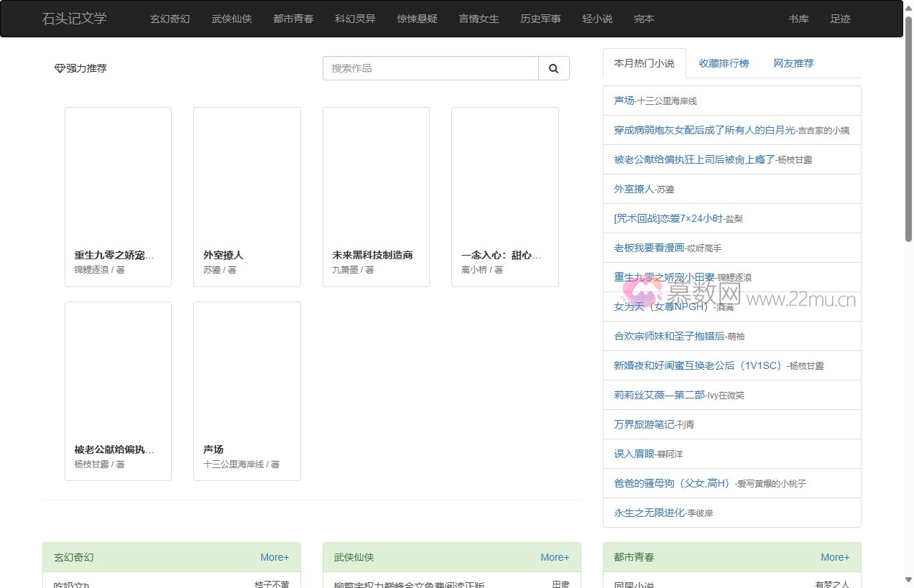Open 书库 at top right
The height and width of the screenshot is (588, 914).
[798, 19]
